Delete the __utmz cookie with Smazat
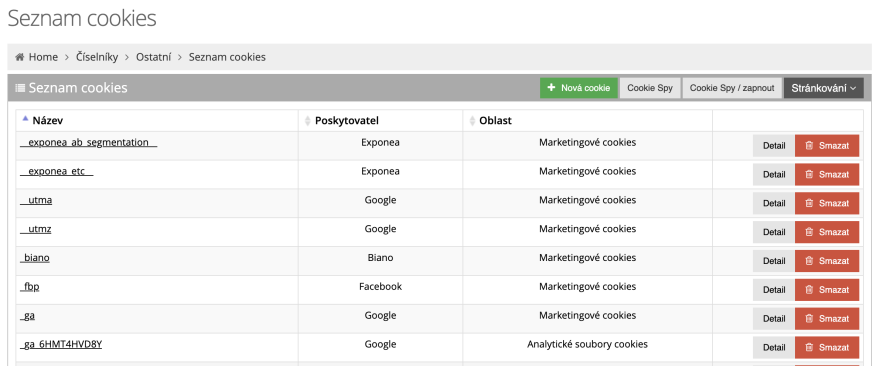This screenshot has width=880, height=366. click(x=827, y=232)
